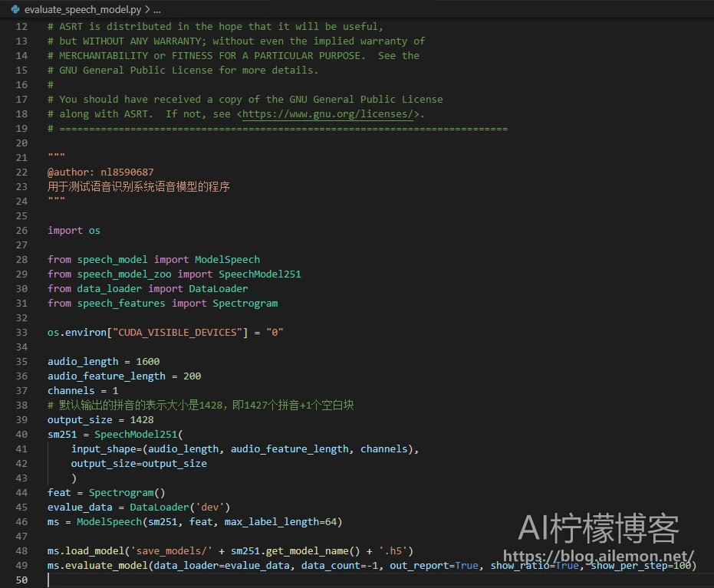The image size is (714, 588).
Task: Click 'ModelSpeech' in line 28 import
Action: coord(227,259)
